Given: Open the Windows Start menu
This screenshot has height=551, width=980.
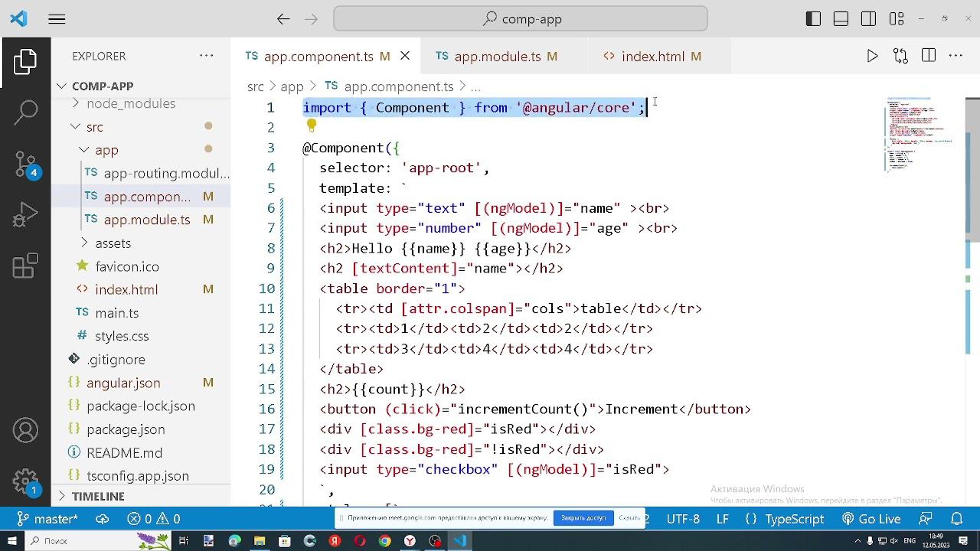Looking at the screenshot, I should point(12,541).
